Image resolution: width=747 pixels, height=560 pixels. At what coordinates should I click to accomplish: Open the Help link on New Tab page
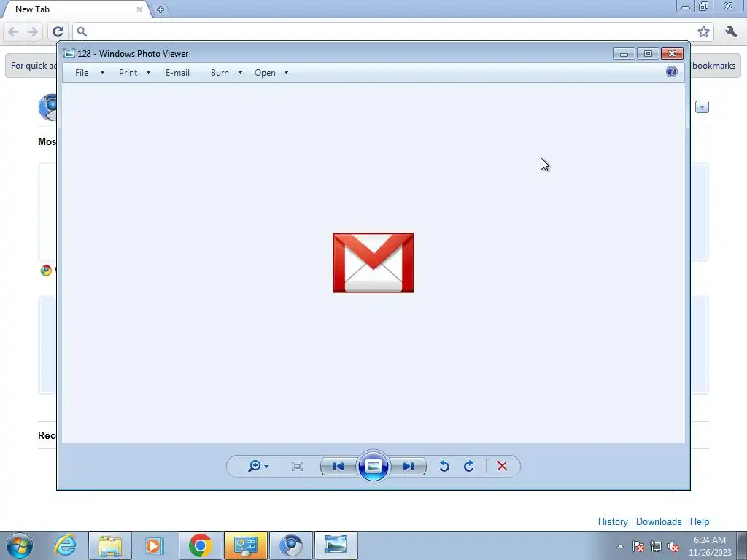(700, 521)
